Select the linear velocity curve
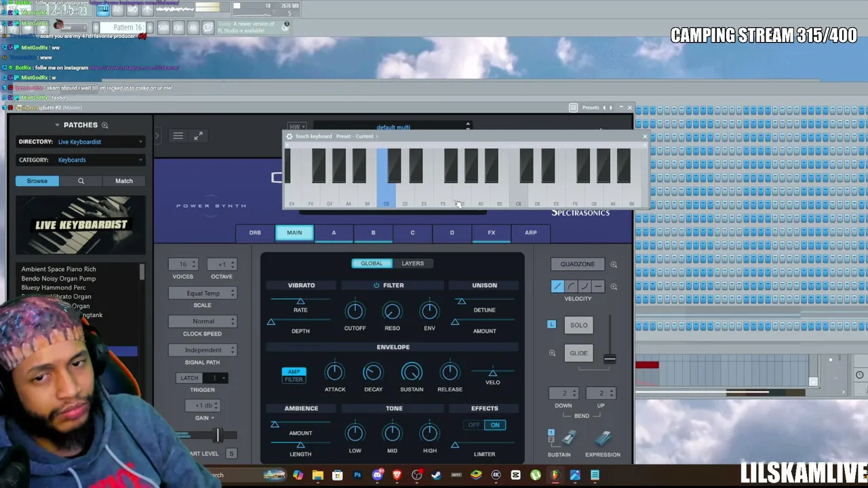The width and height of the screenshot is (868, 488). [557, 287]
